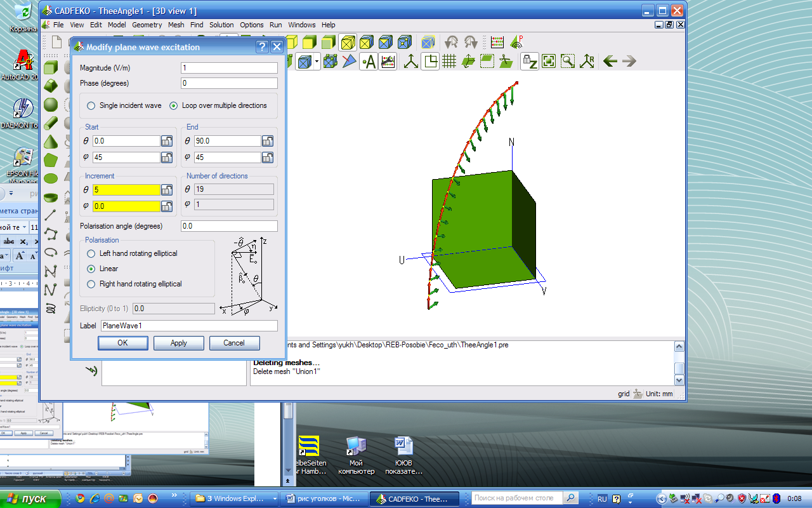Click the 'Unit: mm' status bar text
This screenshot has height=508, width=812.
659,394
